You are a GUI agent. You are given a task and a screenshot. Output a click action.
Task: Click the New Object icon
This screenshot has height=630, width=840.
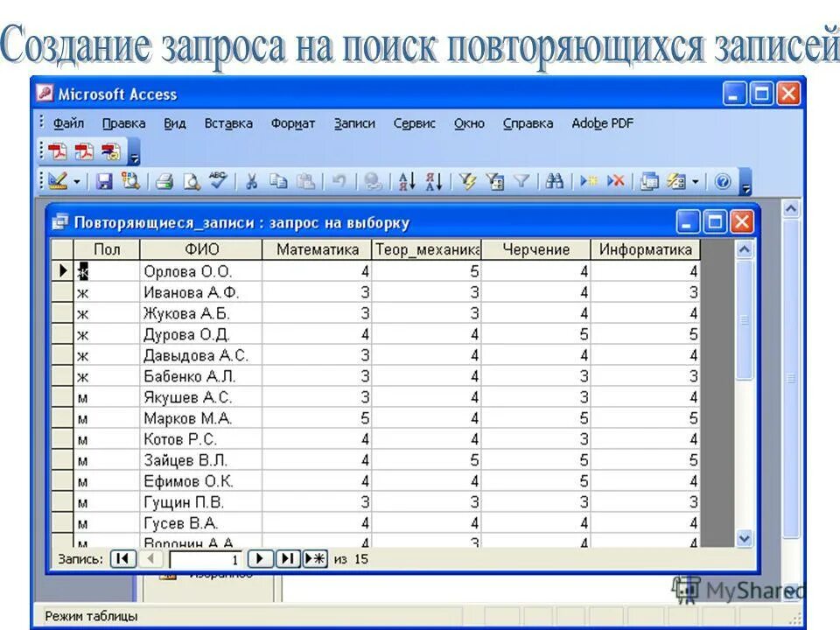(x=676, y=182)
